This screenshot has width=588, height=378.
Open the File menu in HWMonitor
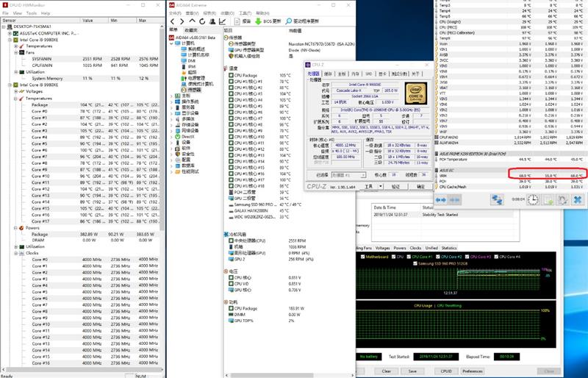click(x=6, y=13)
